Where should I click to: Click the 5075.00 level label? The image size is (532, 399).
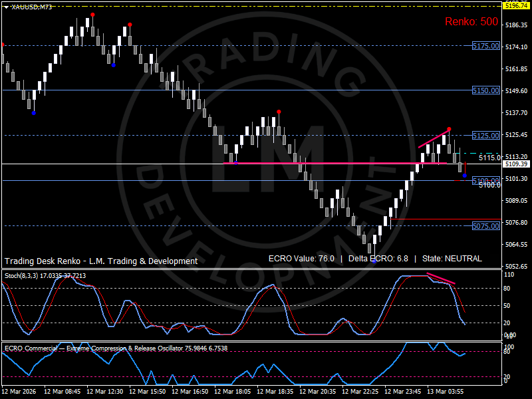pos(486,226)
